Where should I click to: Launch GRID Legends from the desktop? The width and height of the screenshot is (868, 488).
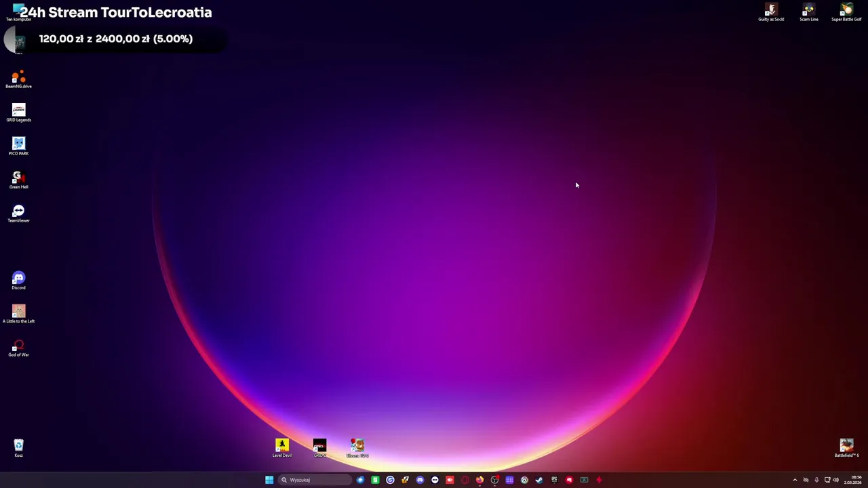pyautogui.click(x=18, y=113)
